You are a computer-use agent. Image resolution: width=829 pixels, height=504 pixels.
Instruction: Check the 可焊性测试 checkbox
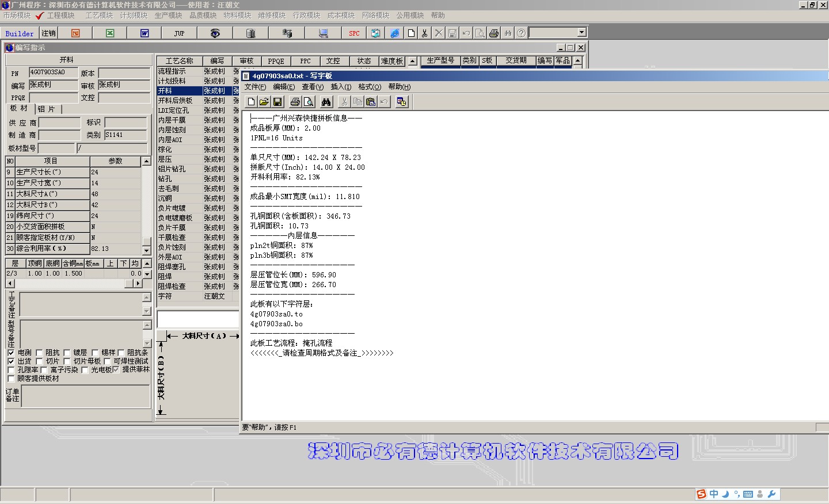[x=107, y=361]
